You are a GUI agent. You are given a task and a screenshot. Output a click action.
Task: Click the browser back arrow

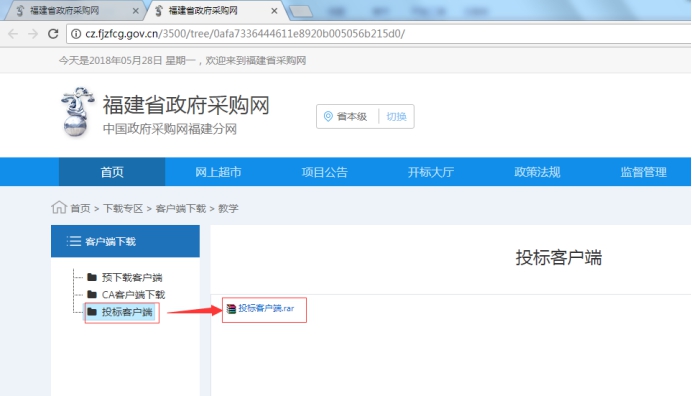13,34
